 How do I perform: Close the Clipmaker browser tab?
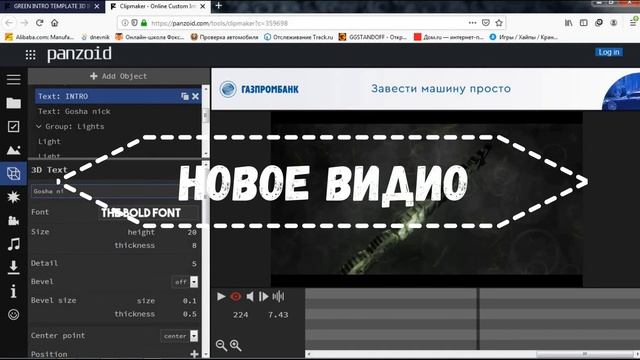(202, 6)
